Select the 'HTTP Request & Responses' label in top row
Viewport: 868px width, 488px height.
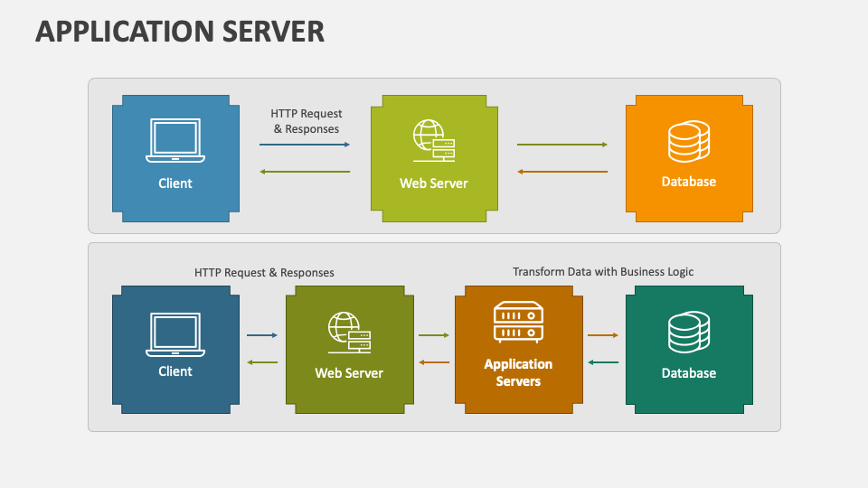coord(307,121)
